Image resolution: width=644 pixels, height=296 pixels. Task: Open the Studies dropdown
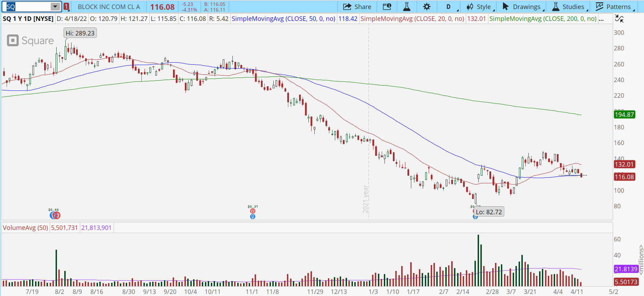tap(568, 7)
